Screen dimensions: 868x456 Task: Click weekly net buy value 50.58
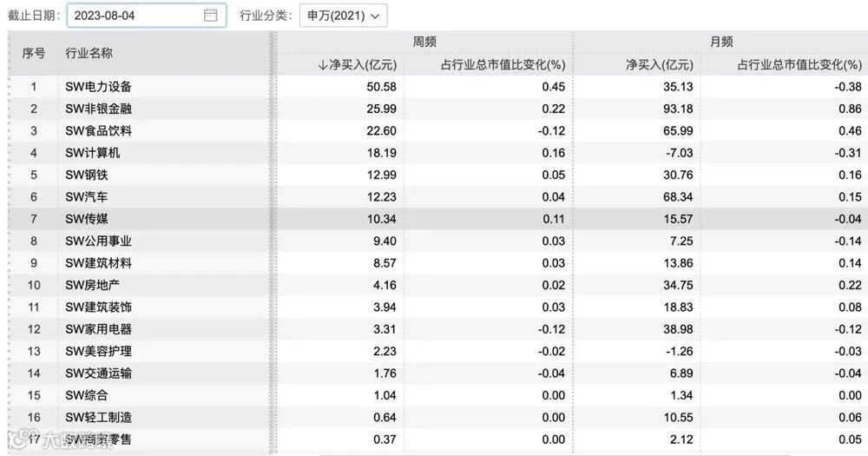pos(381,87)
